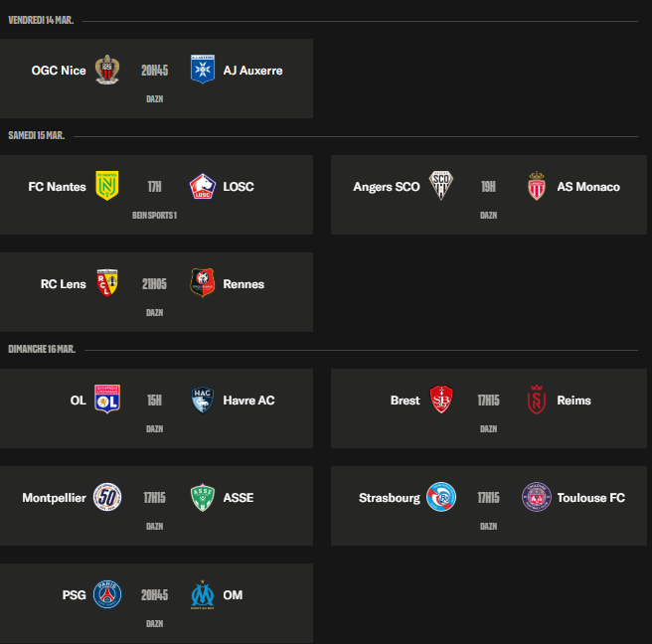Image resolution: width=652 pixels, height=644 pixels.
Task: Select the Strasbourg club badge
Action: click(440, 497)
